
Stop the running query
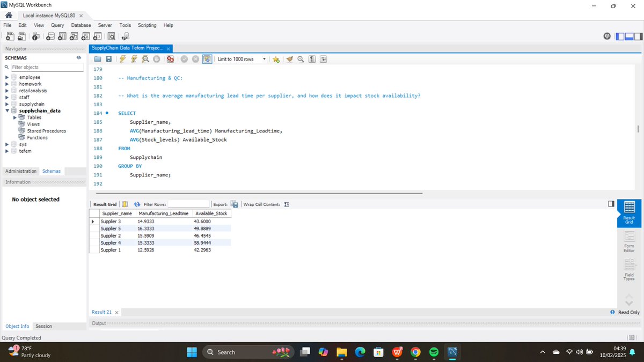[157, 59]
